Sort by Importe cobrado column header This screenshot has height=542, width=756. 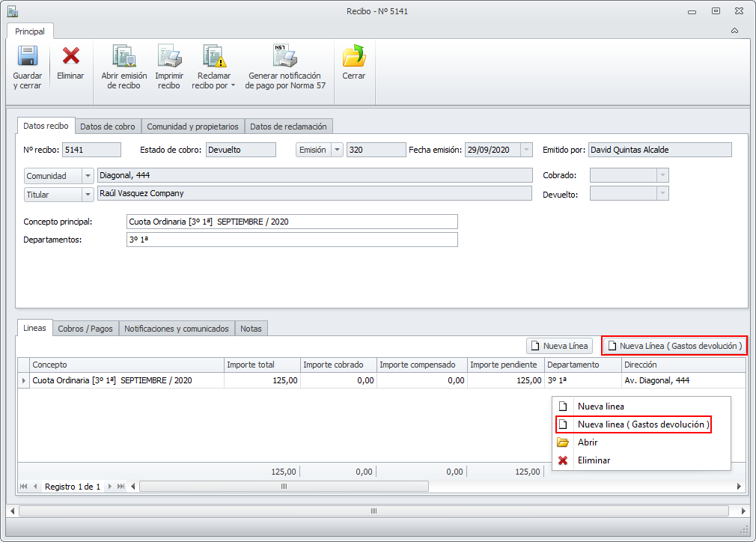tap(339, 365)
